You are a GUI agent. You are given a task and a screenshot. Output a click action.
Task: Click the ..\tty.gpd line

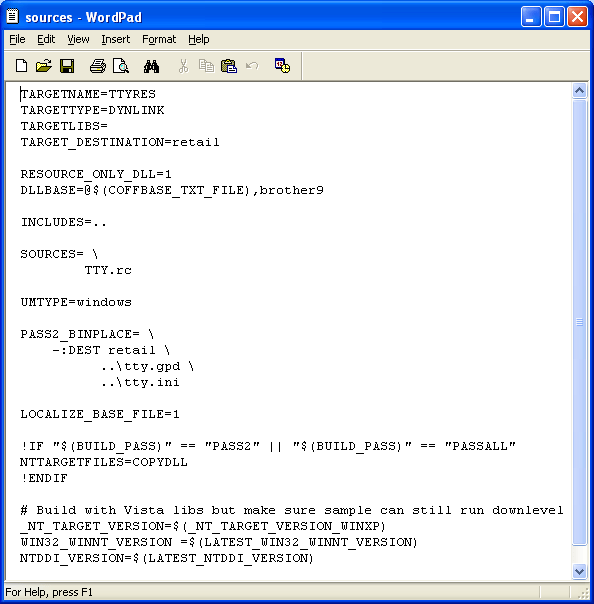pos(148,366)
